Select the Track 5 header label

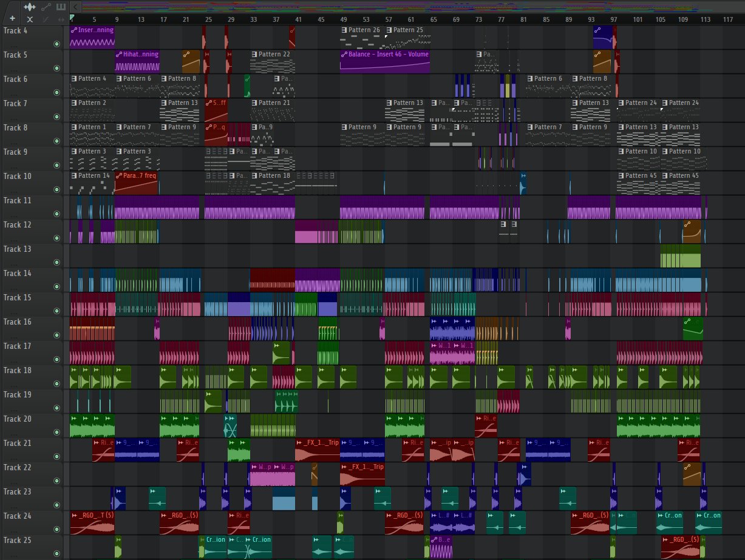point(16,55)
